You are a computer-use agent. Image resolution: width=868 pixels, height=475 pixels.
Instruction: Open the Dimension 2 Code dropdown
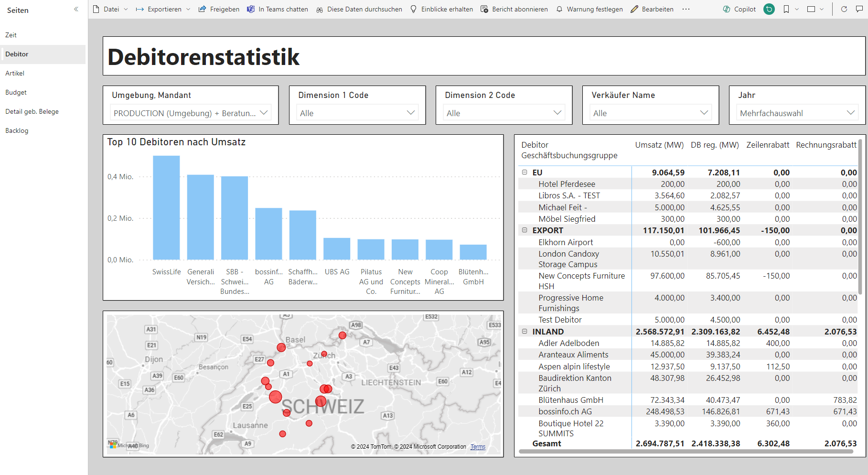[557, 113]
